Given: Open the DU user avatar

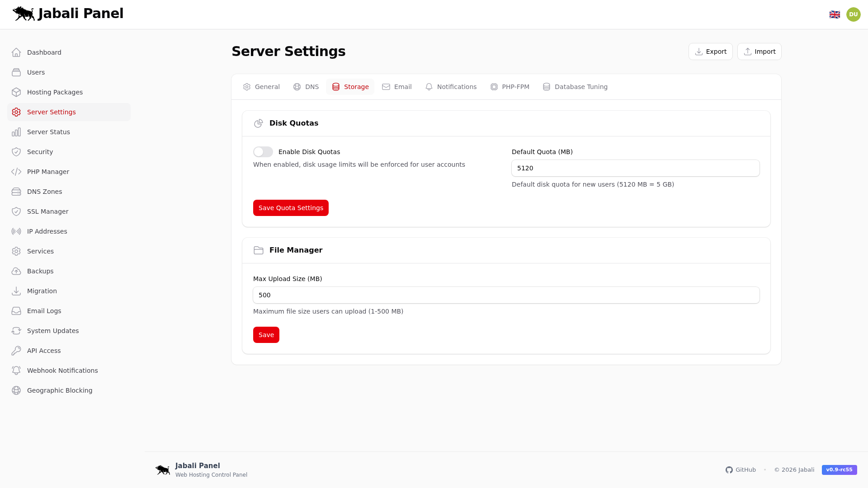Looking at the screenshot, I should [x=853, y=14].
